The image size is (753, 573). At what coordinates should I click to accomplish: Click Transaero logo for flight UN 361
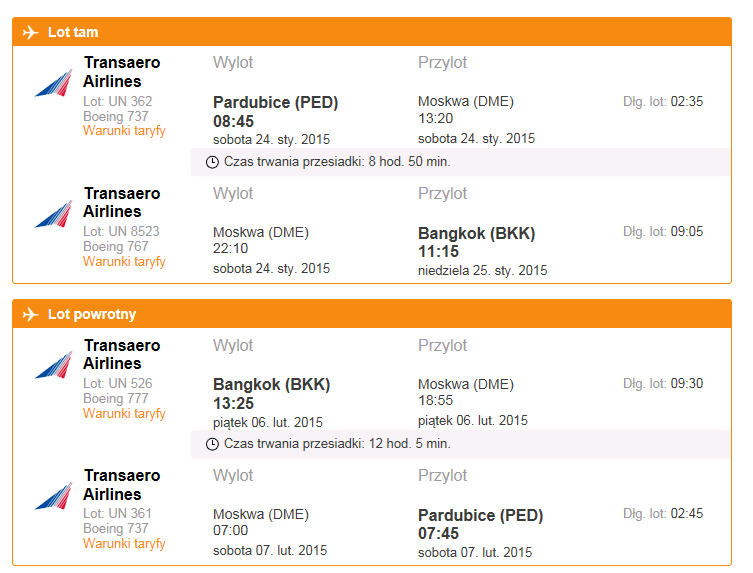tap(54, 496)
